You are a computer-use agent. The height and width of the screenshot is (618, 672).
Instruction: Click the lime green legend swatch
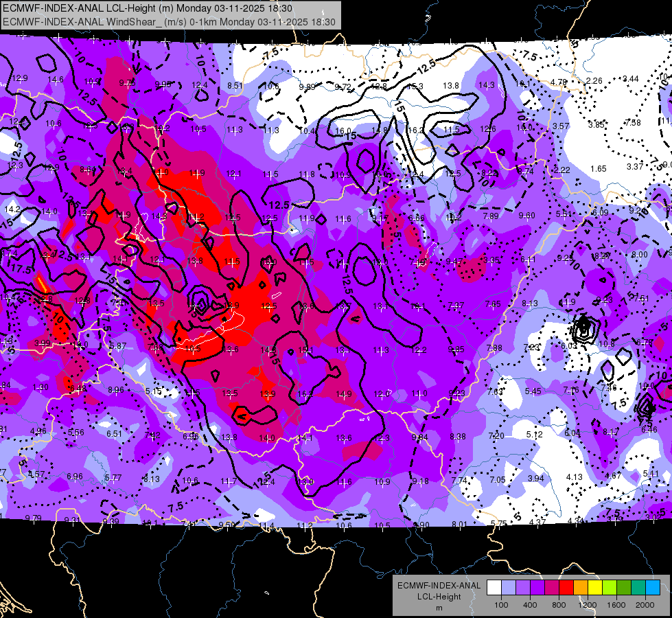click(x=610, y=588)
